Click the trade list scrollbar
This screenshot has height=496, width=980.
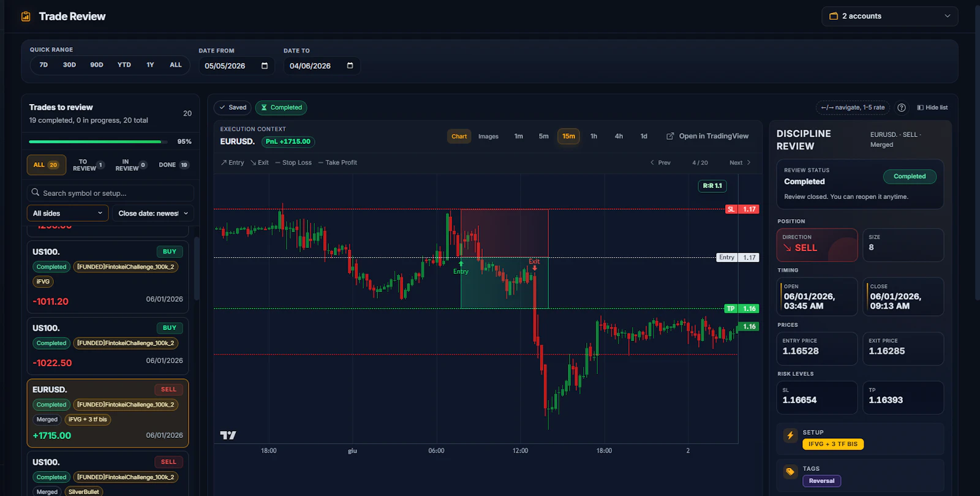pos(197,268)
